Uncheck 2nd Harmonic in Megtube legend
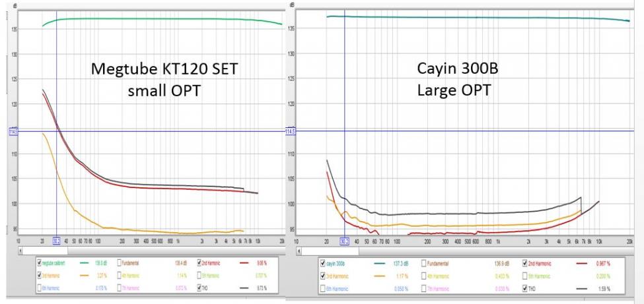Viewport: 644px width, 304px height. coord(199,262)
